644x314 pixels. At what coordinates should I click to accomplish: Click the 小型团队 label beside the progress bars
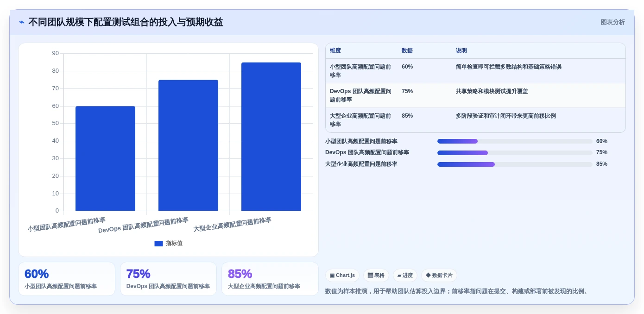[361, 141]
